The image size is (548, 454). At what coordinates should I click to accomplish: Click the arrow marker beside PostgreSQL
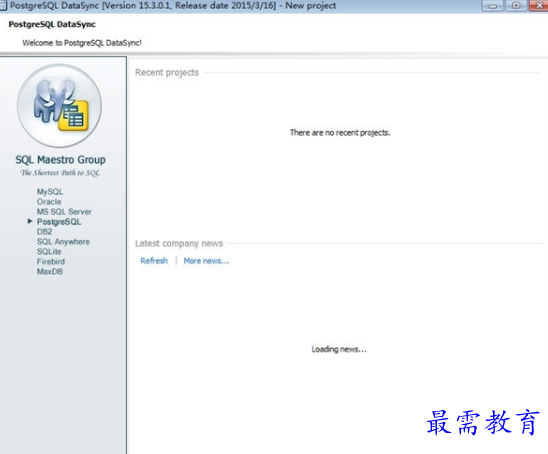click(x=30, y=221)
